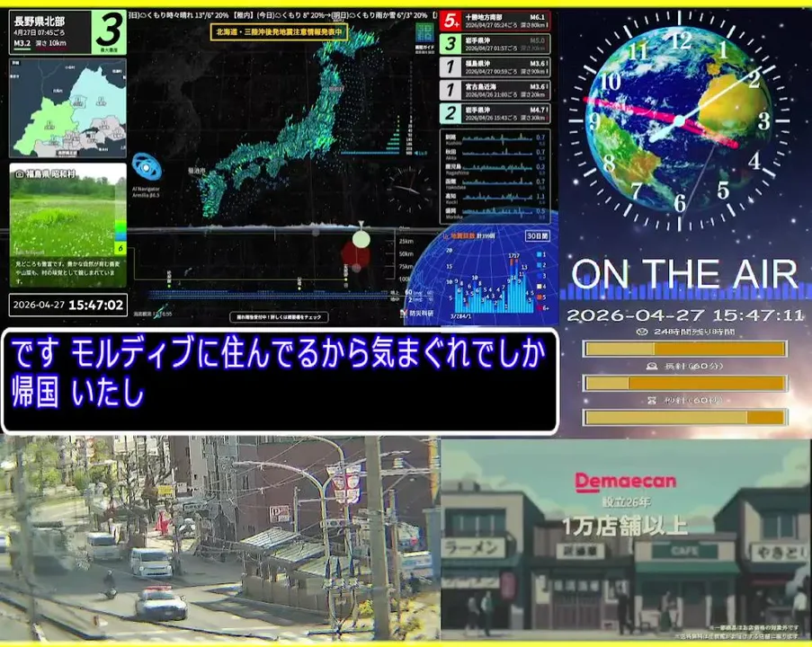Viewport: 812px width, 647px height.
Task: Click the street live camera feed
Action: (x=220, y=538)
